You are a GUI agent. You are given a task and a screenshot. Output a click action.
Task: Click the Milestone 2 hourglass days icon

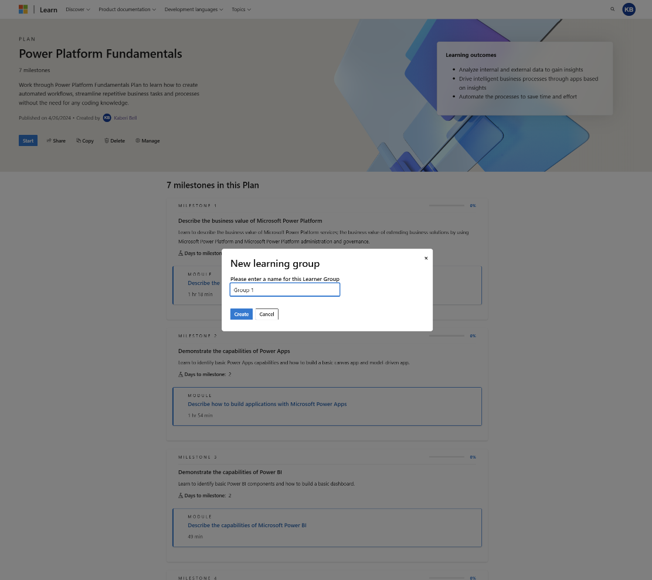coord(180,374)
